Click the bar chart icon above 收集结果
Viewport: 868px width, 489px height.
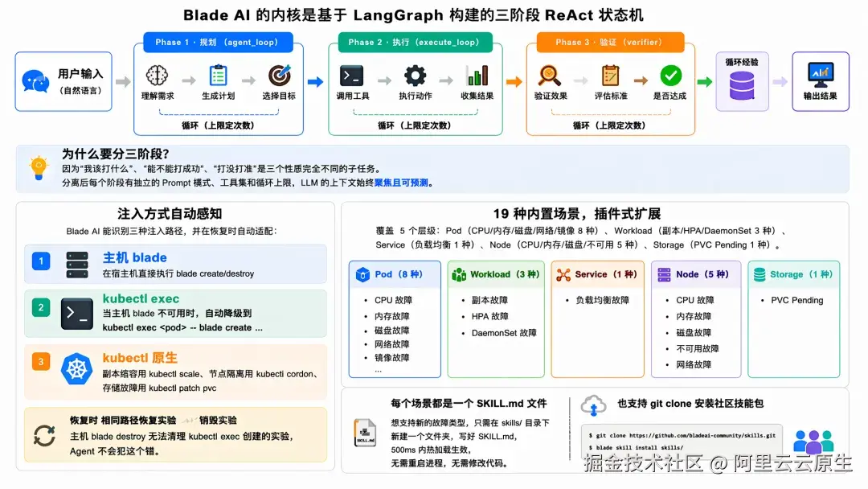[477, 76]
